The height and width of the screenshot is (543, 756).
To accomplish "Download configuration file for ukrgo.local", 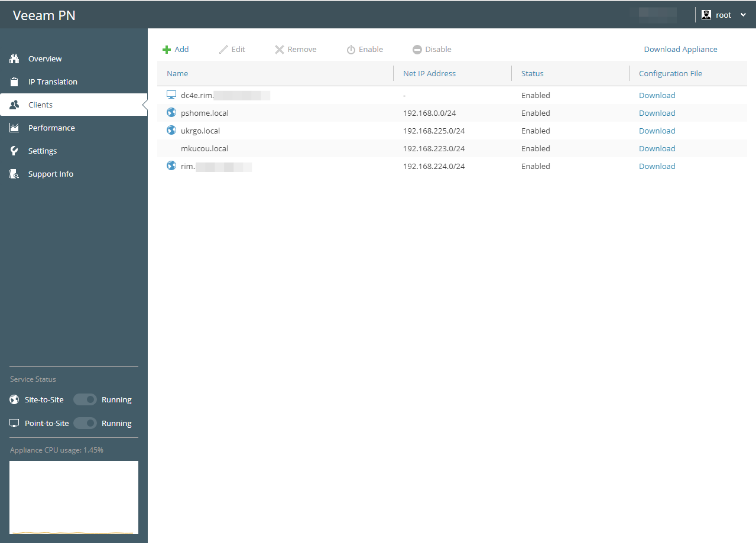I will pyautogui.click(x=657, y=131).
